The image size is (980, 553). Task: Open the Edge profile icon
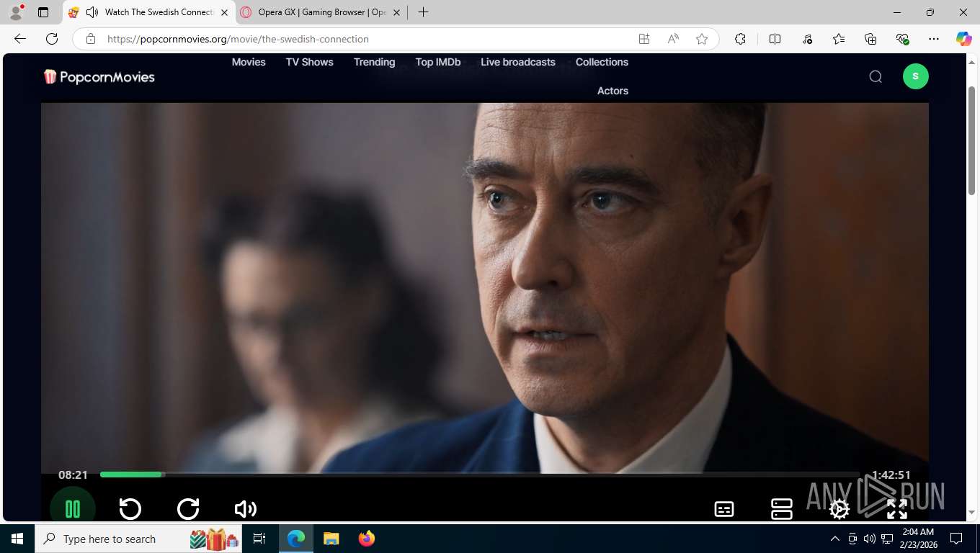(16, 12)
